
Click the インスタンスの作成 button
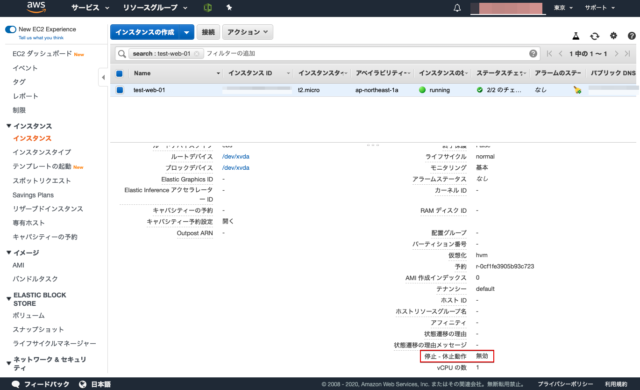pyautogui.click(x=145, y=32)
